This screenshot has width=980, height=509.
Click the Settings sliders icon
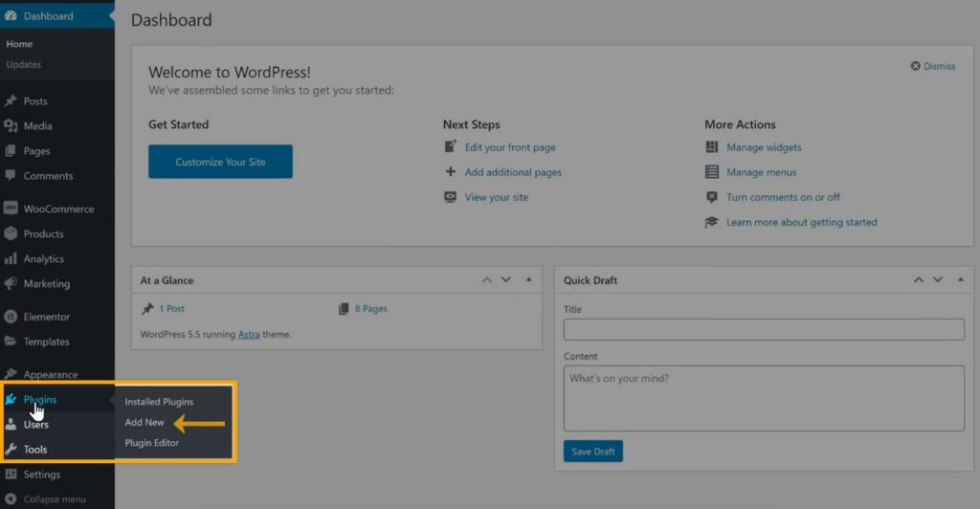click(x=11, y=474)
